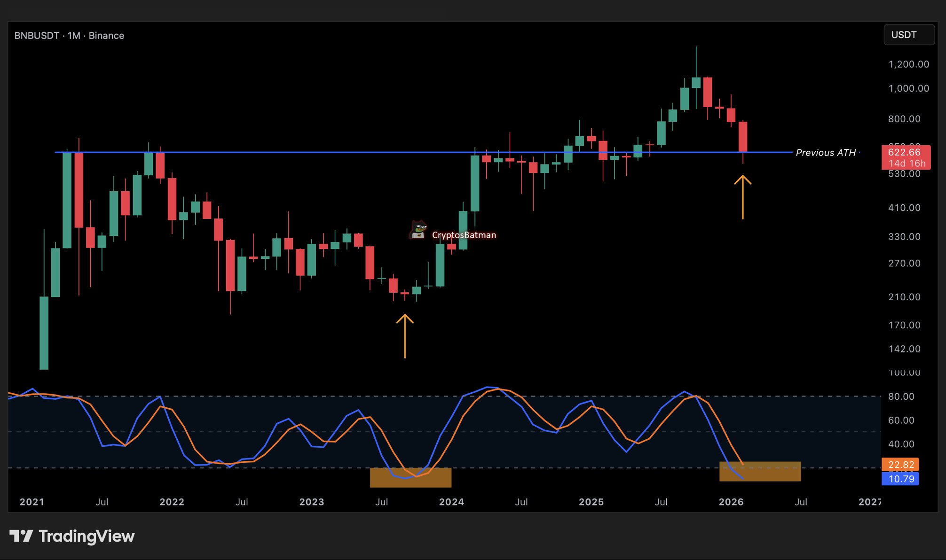This screenshot has width=946, height=560.
Task: Click the 2024 label on time axis
Action: pyautogui.click(x=451, y=502)
